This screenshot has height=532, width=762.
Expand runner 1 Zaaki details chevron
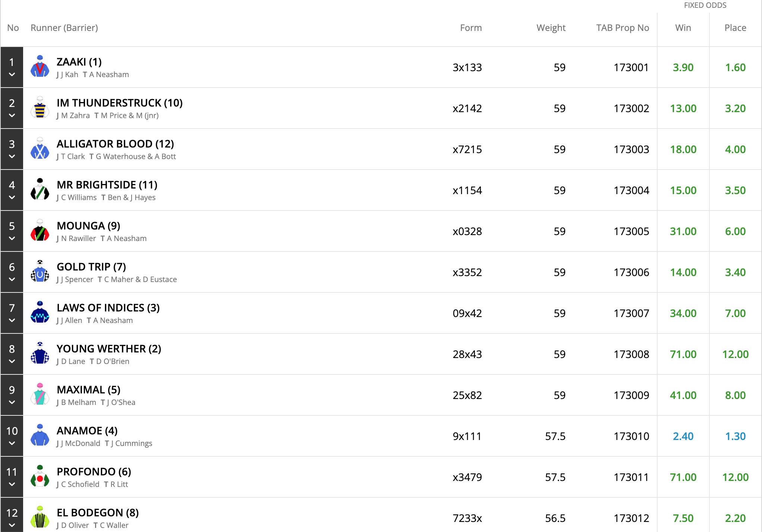pyautogui.click(x=12, y=75)
